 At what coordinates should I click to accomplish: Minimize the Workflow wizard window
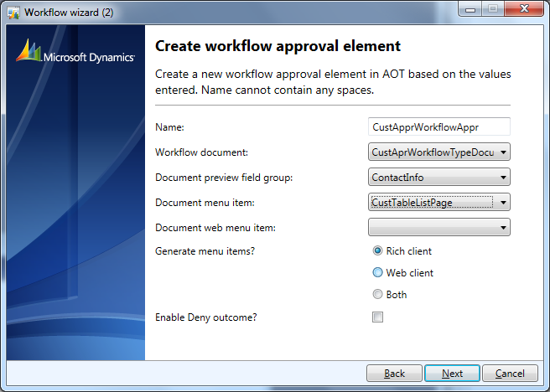470,9
